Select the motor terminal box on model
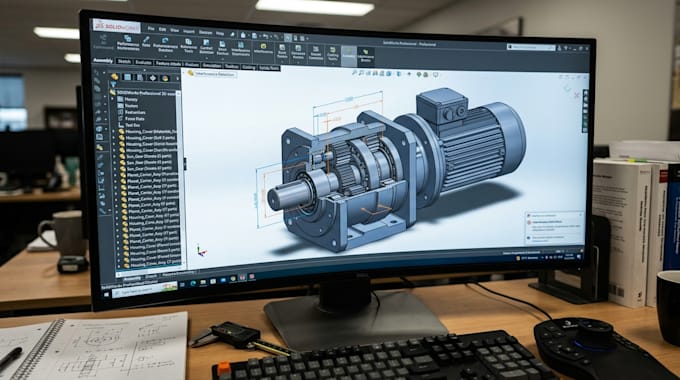 442,105
